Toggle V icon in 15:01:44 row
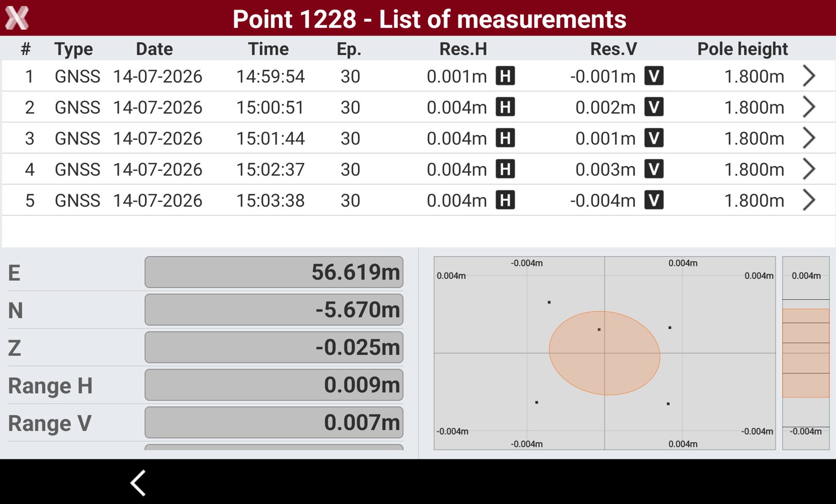836x504 pixels. pyautogui.click(x=654, y=138)
